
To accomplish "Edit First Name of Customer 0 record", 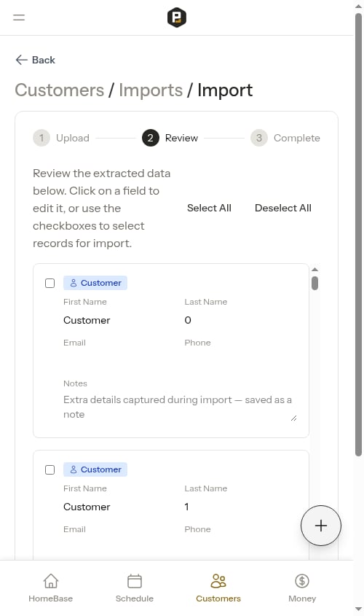I will [x=119, y=320].
